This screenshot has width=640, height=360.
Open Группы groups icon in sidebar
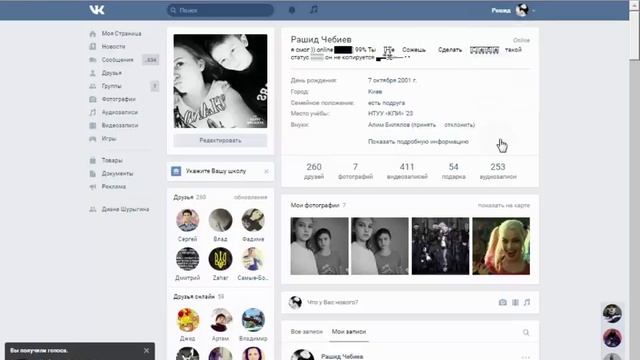pyautogui.click(x=93, y=86)
